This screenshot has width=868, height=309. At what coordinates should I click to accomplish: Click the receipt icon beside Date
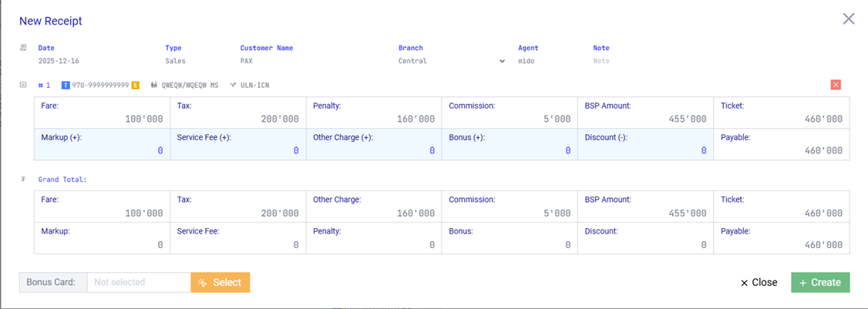coord(23,48)
